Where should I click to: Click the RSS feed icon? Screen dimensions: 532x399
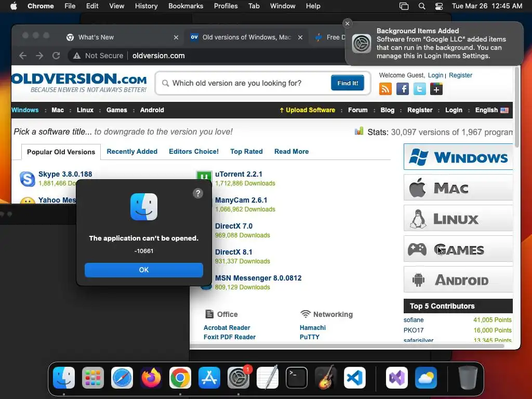(x=385, y=89)
